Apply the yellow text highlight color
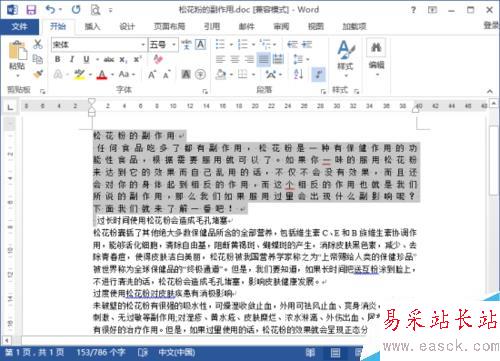Screen dimensions: 500x361 coord(79,74)
